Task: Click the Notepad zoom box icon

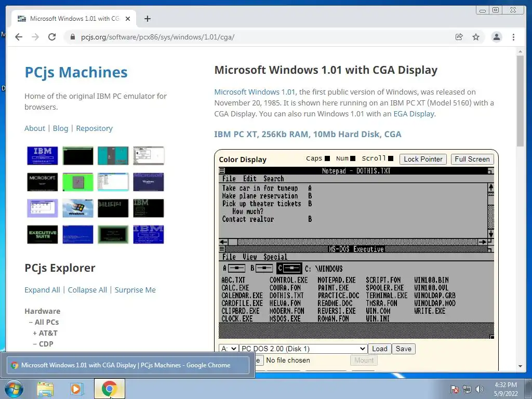Action: [490, 170]
